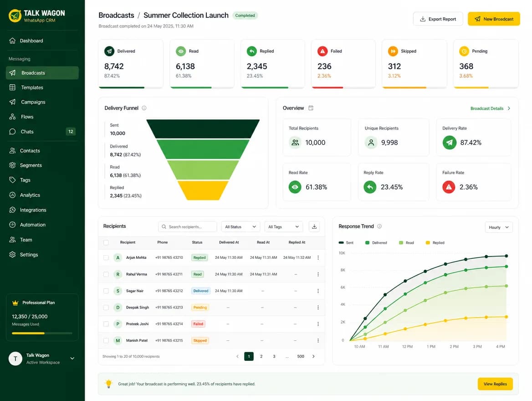Check the box for Sagar Nair
This screenshot has height=401, width=532.
point(106,291)
